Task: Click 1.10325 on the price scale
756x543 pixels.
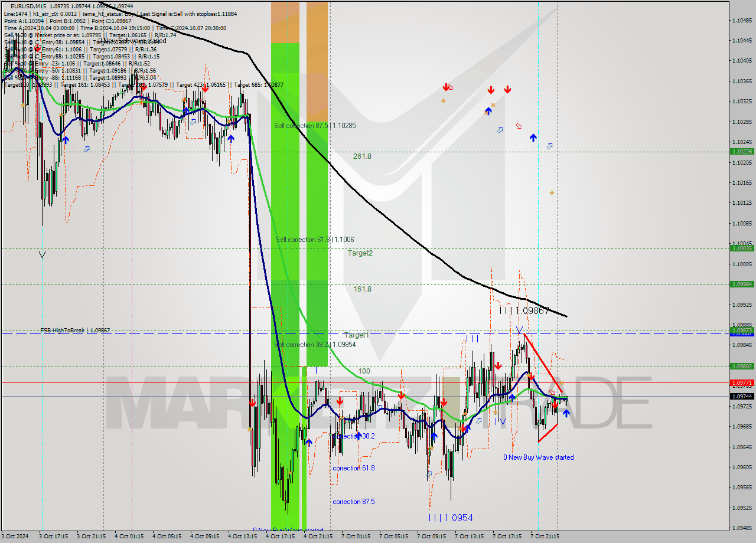Action: (x=742, y=102)
